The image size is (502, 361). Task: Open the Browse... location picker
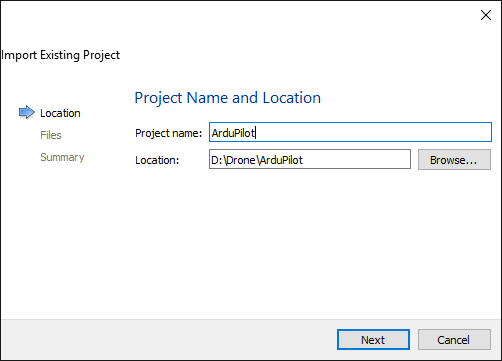coord(454,160)
